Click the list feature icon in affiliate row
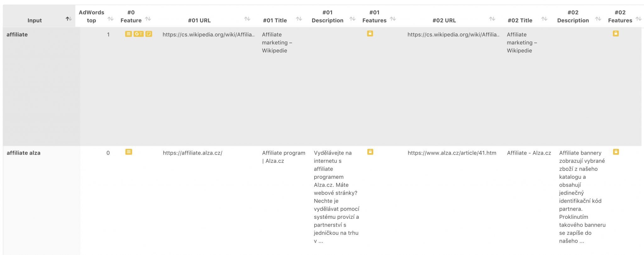Screen dimensions: 644x255 coord(128,34)
